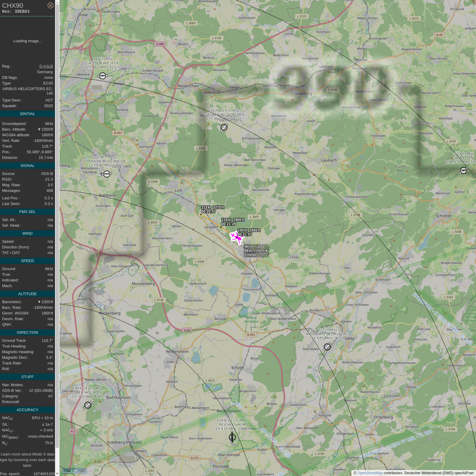Click the EDFB Reichelsheim airport symbol
The height and width of the screenshot is (476, 476).
coord(232,437)
